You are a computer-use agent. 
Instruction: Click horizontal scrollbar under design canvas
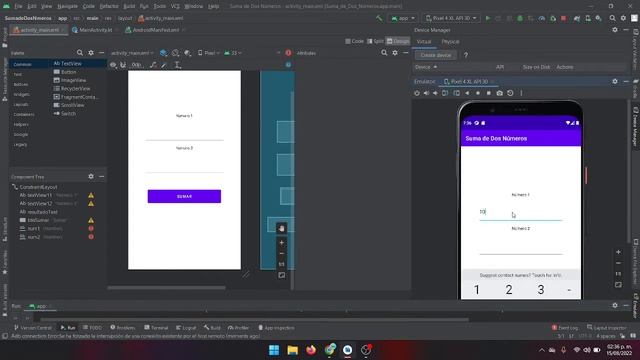[x=167, y=287]
